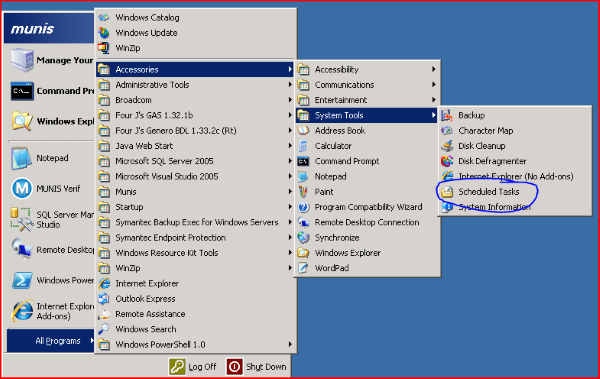Open pinned Internet Explorer No Add-ons shortcut
This screenshot has height=379, width=600.
51,311
